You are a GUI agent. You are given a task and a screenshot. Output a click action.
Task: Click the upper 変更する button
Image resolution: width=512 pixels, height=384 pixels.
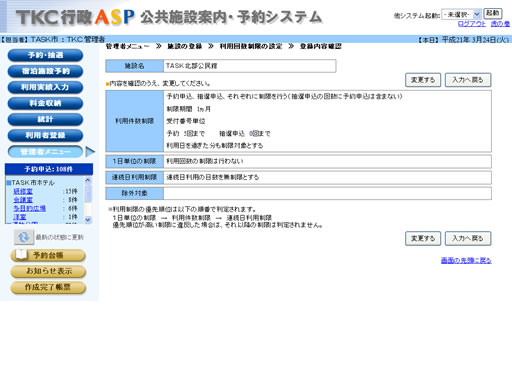point(423,80)
